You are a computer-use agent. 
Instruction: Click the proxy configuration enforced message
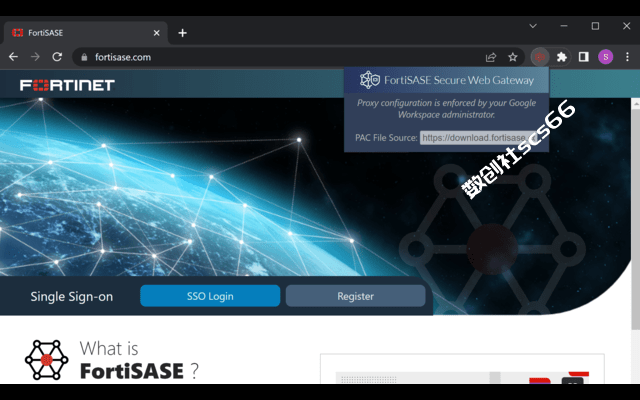446,109
